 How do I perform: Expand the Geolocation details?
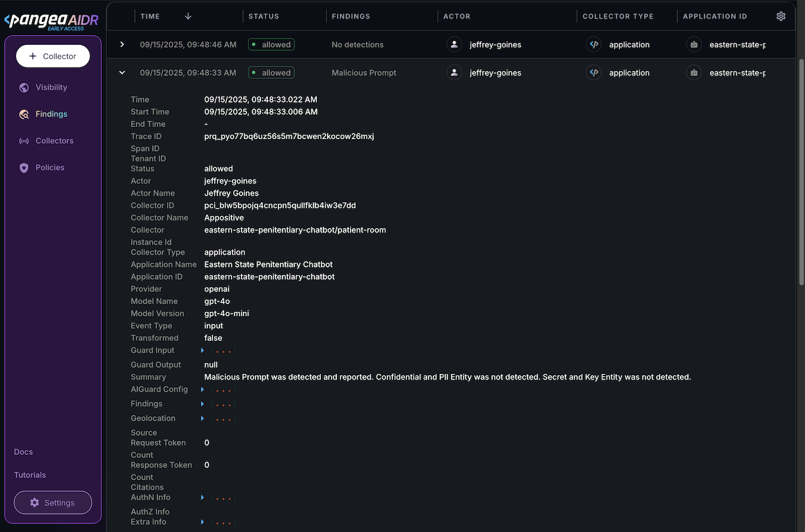[x=202, y=419]
